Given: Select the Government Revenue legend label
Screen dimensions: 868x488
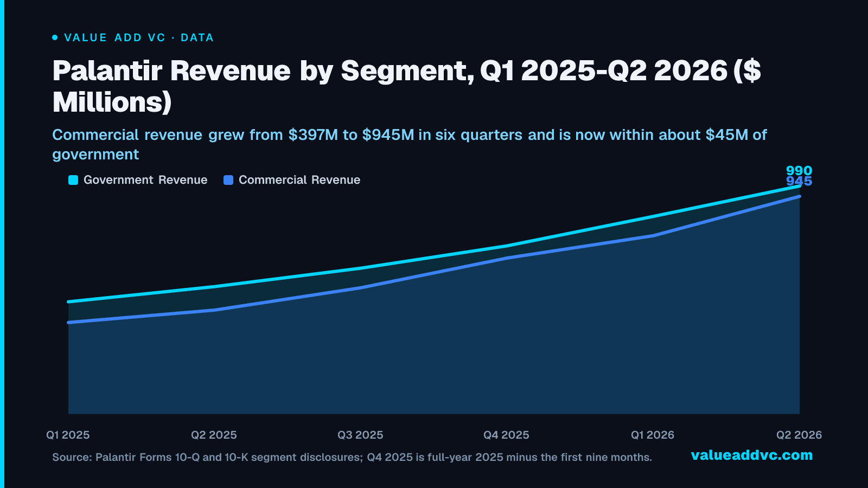Looking at the screenshot, I should click(145, 180).
